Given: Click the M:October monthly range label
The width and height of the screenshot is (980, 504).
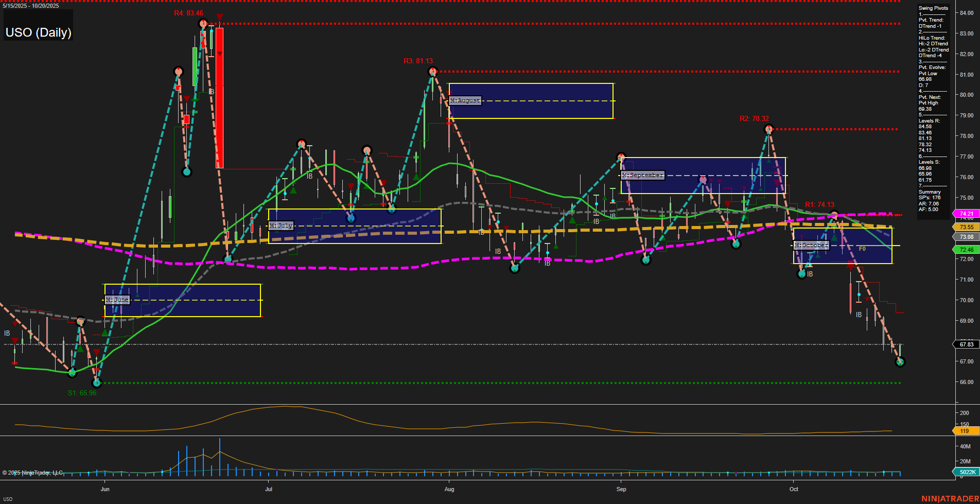Looking at the screenshot, I should [x=812, y=245].
